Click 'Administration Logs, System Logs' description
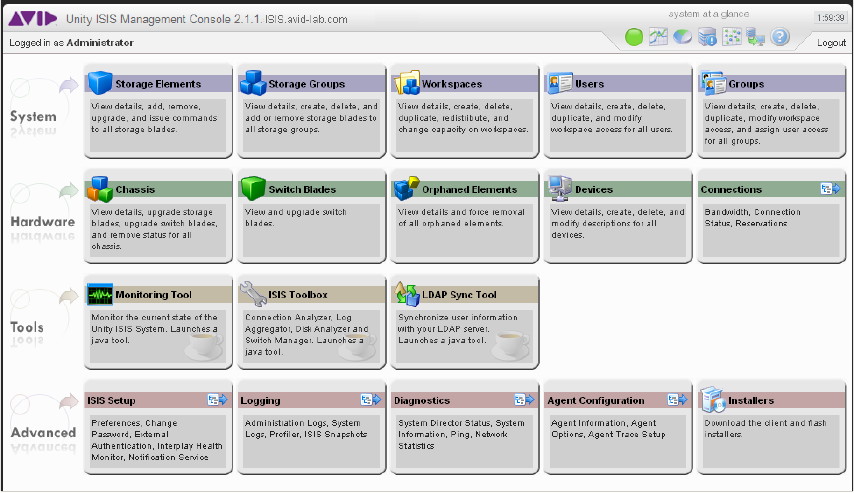The height and width of the screenshot is (493, 854). (306, 428)
